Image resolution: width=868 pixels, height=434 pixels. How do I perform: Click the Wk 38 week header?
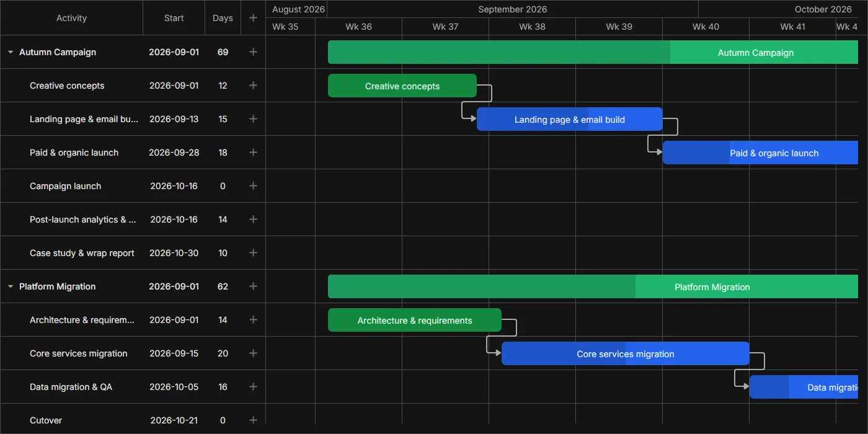(533, 27)
